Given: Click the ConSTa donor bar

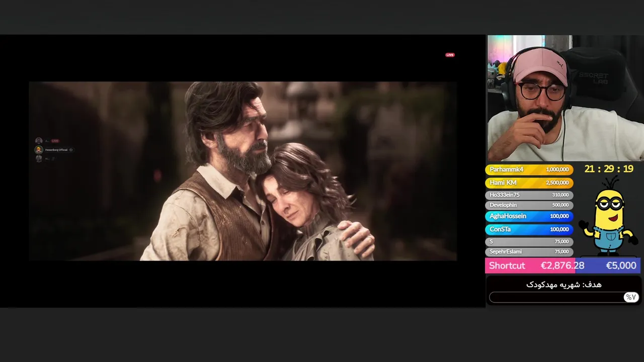Looking at the screenshot, I should pyautogui.click(x=529, y=229).
